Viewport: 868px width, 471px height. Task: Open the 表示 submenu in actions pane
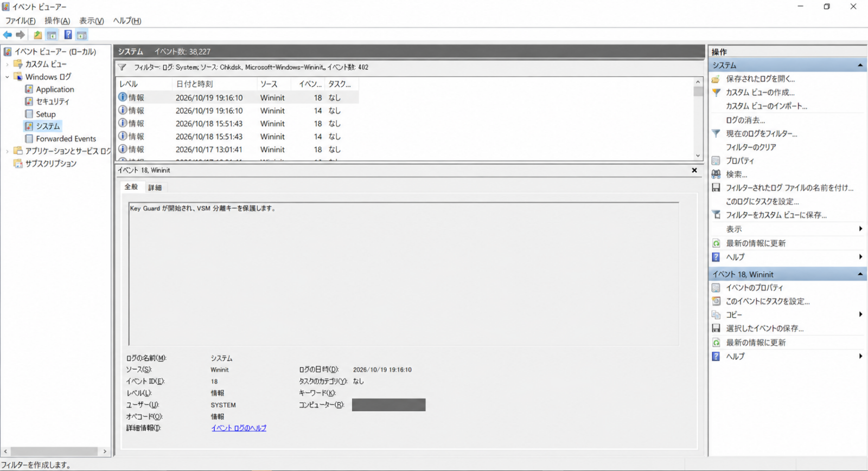[787, 229]
